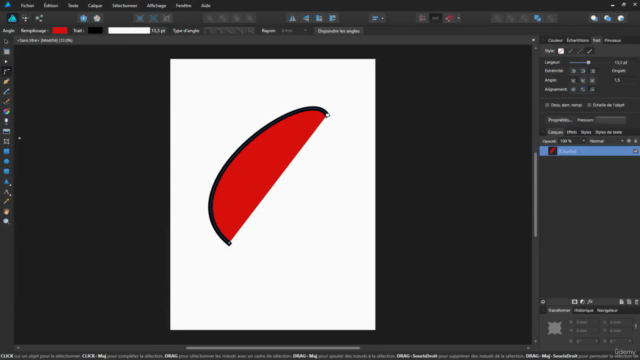Select the Fill gradient tool
Image resolution: width=640 pixels, height=360 pixels.
pyautogui.click(x=6, y=111)
